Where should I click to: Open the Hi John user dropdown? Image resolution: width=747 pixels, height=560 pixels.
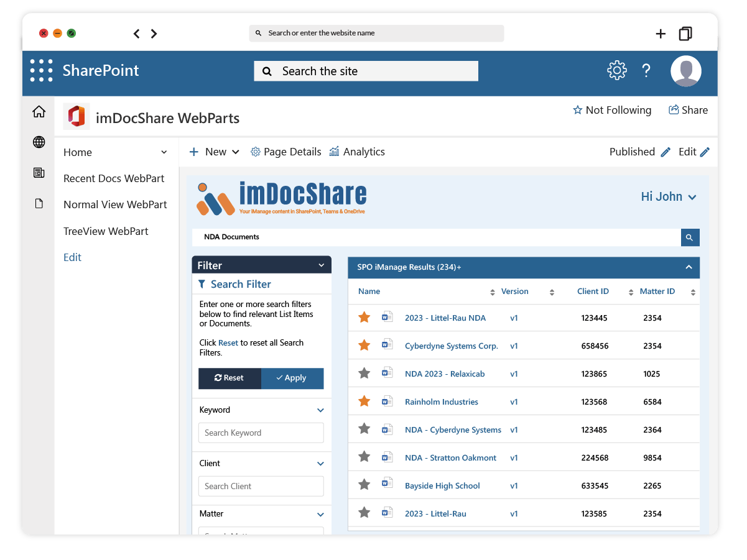coord(669,196)
